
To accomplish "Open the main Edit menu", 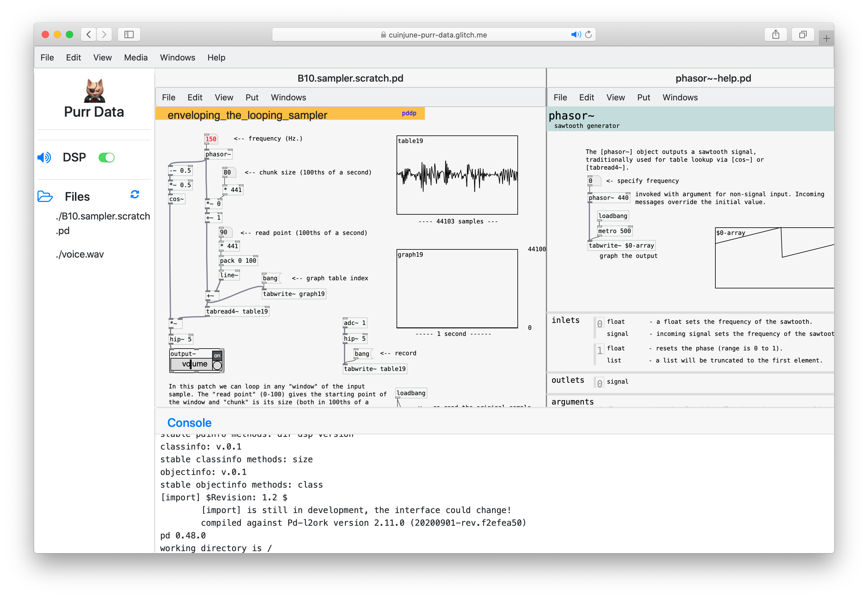I will 73,57.
